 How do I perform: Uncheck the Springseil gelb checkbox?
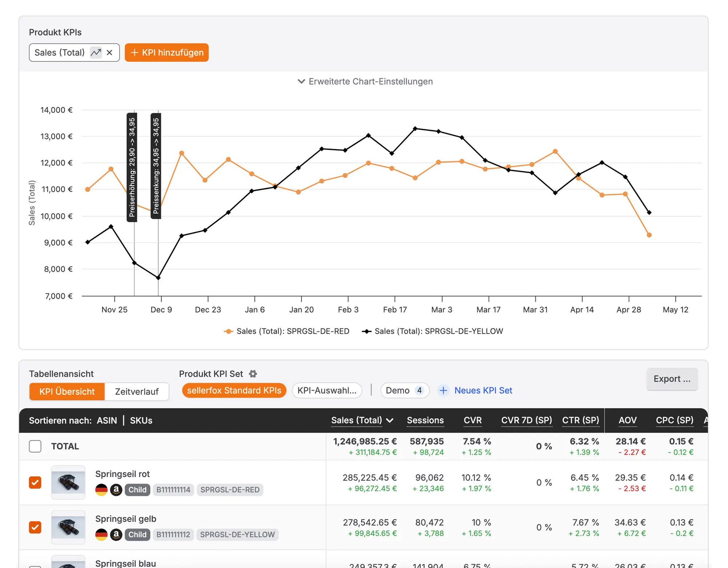coord(35,527)
